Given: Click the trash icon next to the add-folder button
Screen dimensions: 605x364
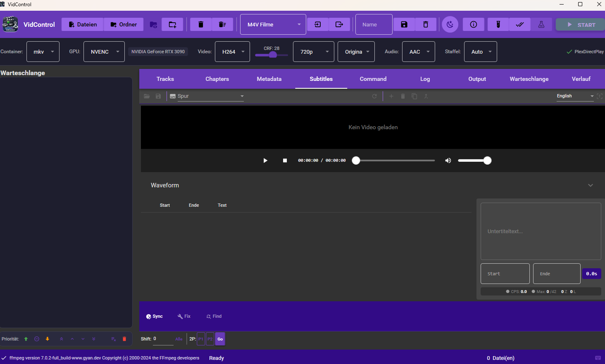Looking at the screenshot, I should 201,25.
